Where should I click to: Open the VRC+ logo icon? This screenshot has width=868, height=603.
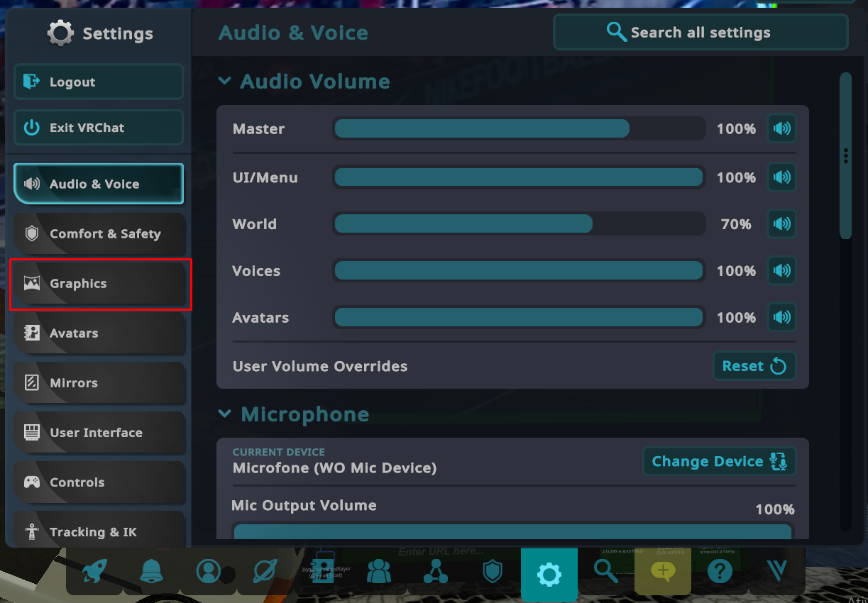[x=776, y=571]
